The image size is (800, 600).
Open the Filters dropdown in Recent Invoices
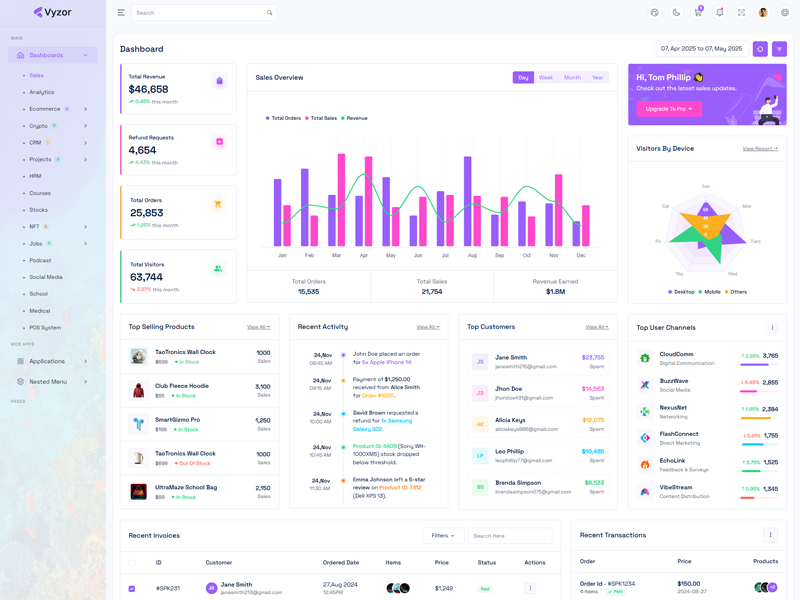[x=443, y=536]
